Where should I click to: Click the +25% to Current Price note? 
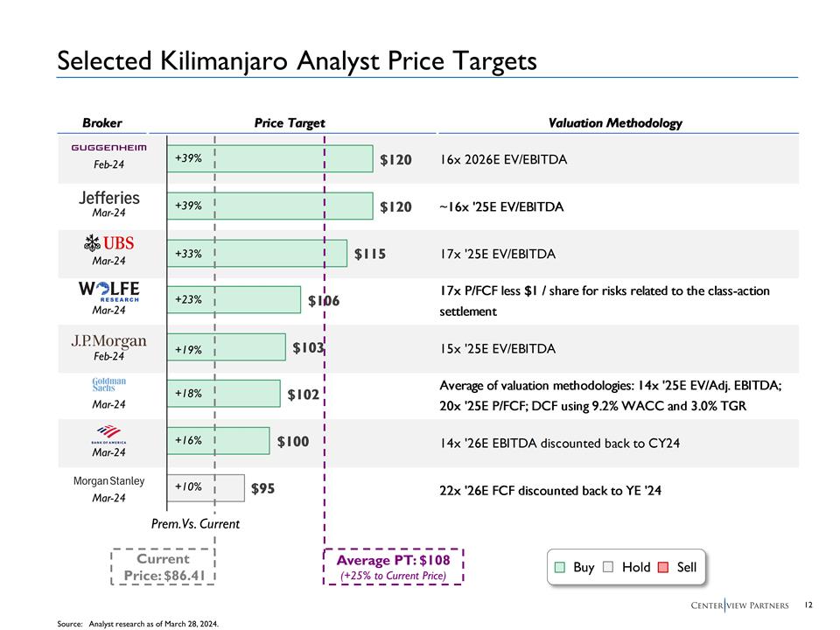point(393,576)
